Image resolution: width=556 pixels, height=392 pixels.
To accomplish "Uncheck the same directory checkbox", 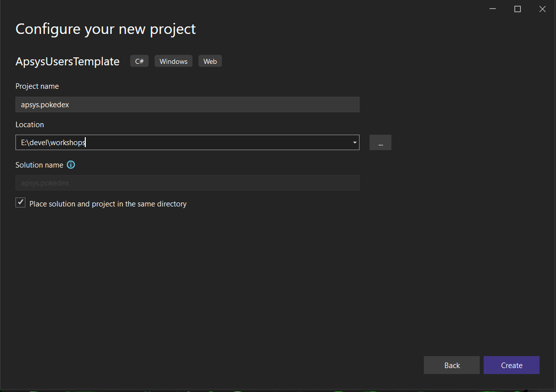I will 20,202.
